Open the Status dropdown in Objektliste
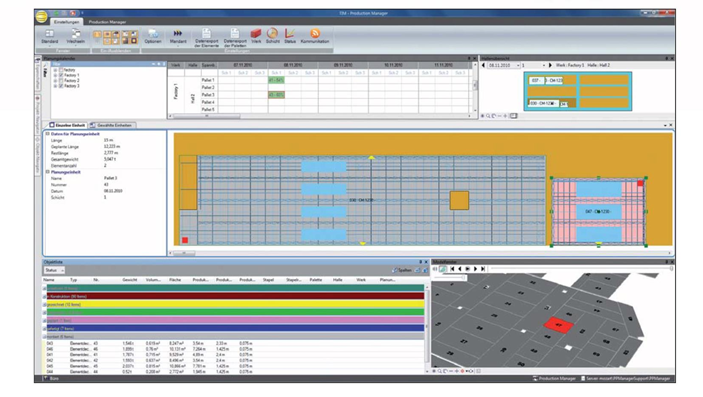 tap(54, 270)
